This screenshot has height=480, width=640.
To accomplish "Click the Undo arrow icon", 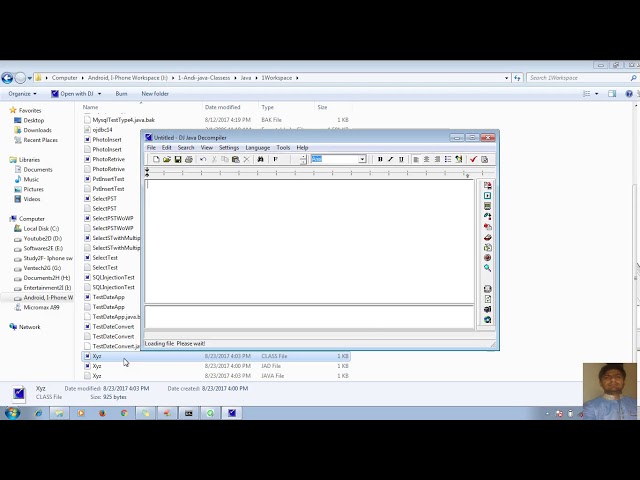I will tap(203, 159).
